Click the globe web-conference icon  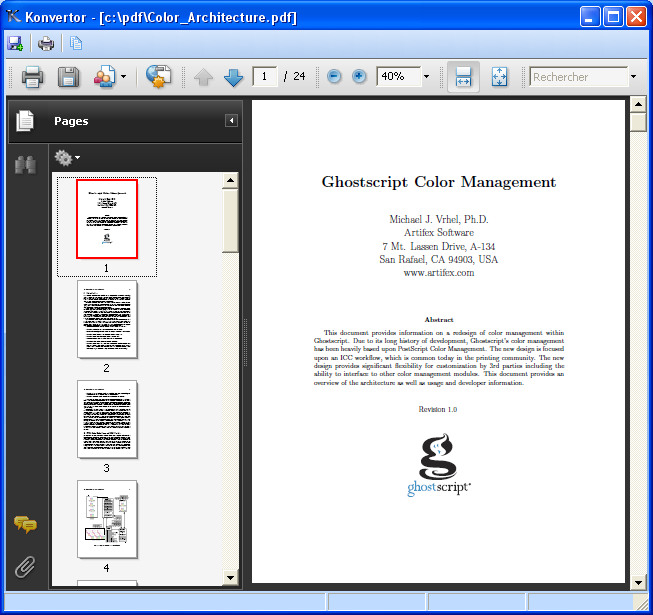158,76
